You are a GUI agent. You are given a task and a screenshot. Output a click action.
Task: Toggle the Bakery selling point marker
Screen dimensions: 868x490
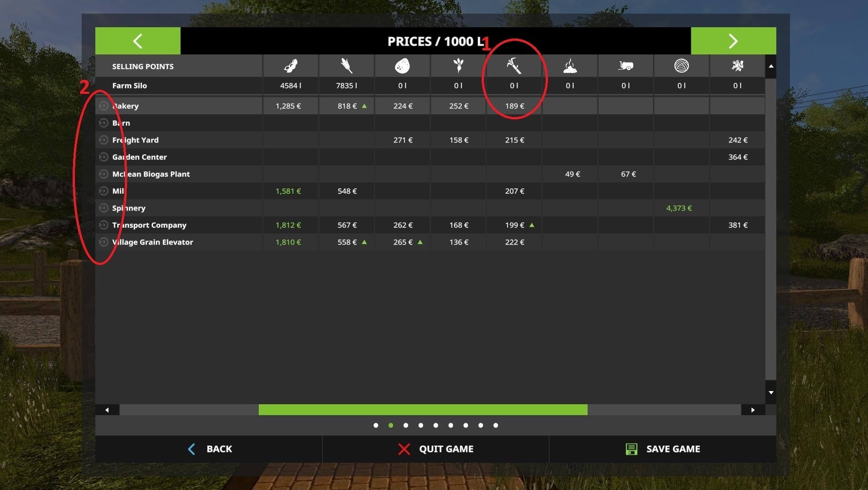click(x=104, y=106)
